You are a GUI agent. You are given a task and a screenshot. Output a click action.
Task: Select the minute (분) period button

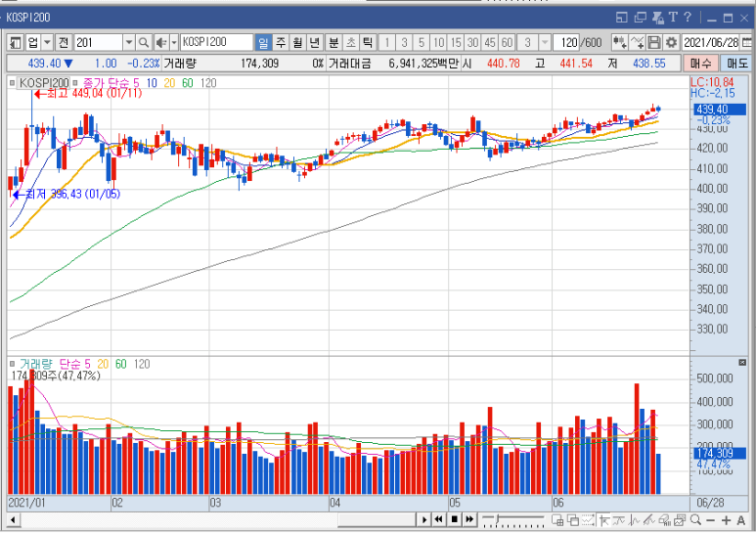coord(334,43)
